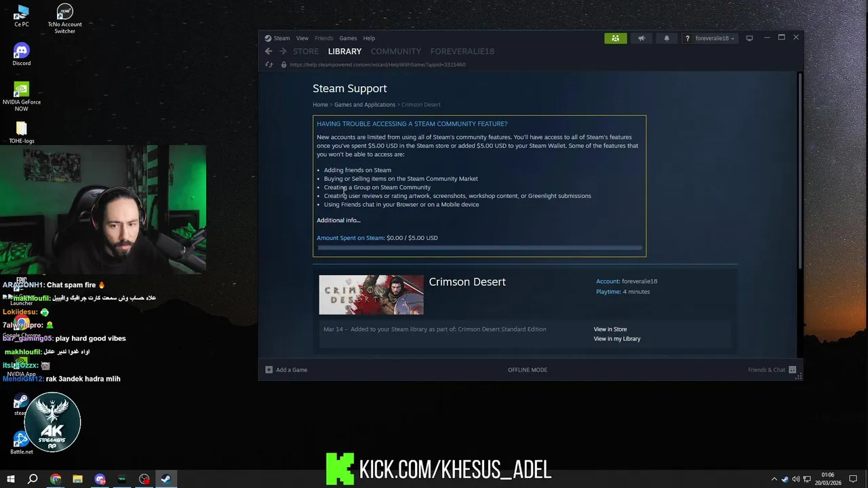Open the FOREVERALIE18 profile tab
The height and width of the screenshot is (488, 868).
click(x=462, y=52)
